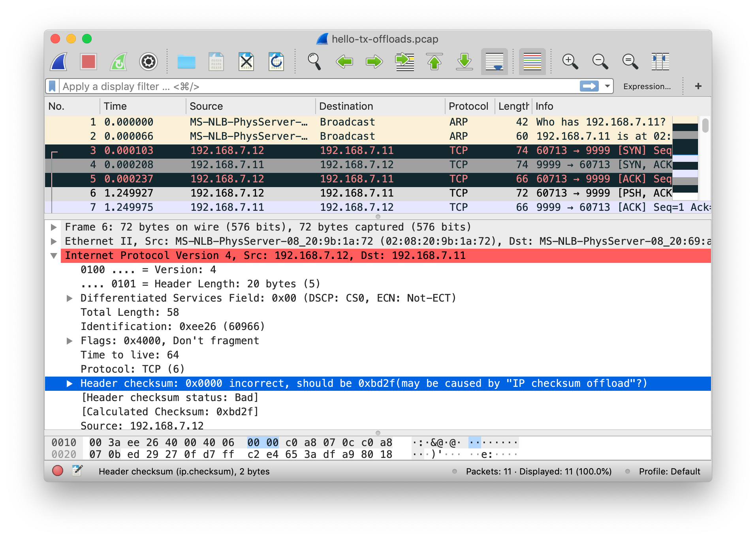Reload the capture file icon
Viewport: 756px width, 540px height.
pyautogui.click(x=276, y=62)
